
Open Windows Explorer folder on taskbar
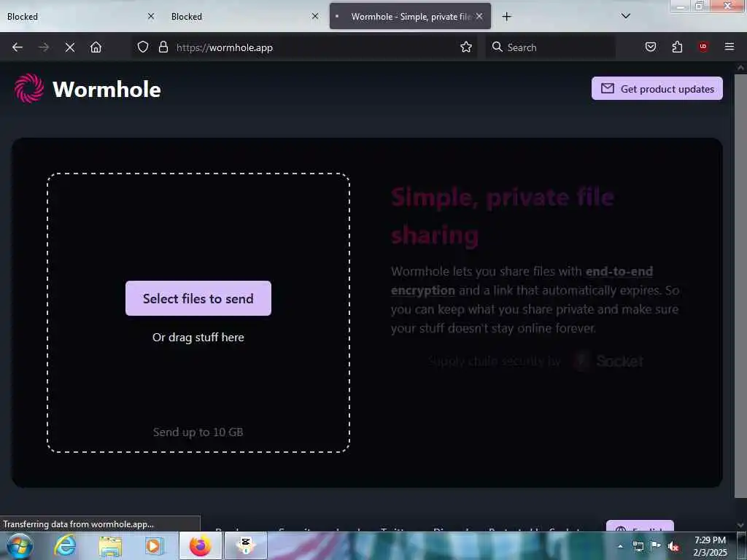pos(111,546)
